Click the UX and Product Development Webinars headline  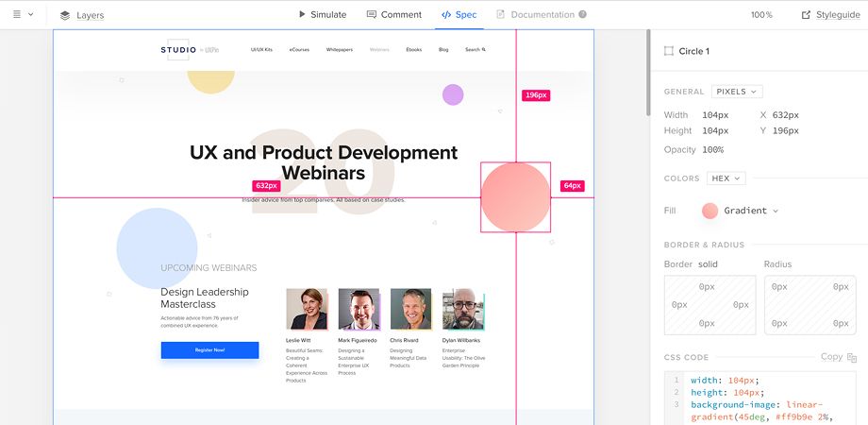click(324, 162)
